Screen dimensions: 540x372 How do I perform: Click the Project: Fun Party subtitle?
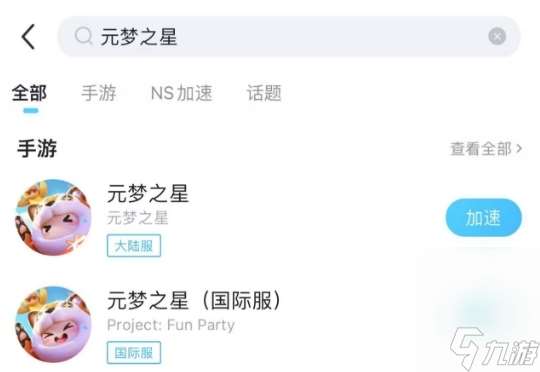coord(171,325)
